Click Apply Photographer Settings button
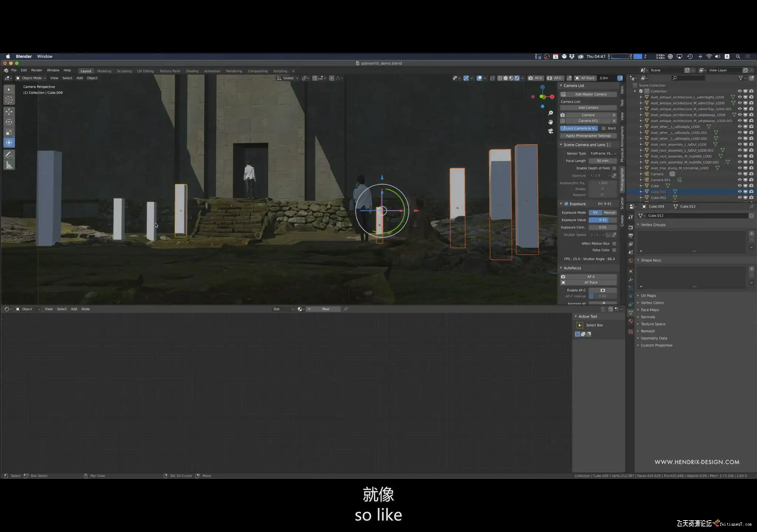This screenshot has height=532, width=757. pyautogui.click(x=588, y=136)
